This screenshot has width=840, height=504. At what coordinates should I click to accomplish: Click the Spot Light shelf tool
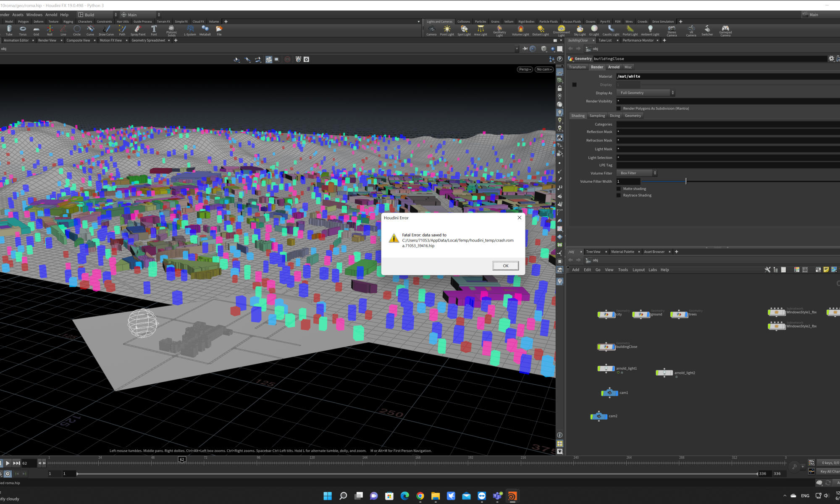(464, 30)
